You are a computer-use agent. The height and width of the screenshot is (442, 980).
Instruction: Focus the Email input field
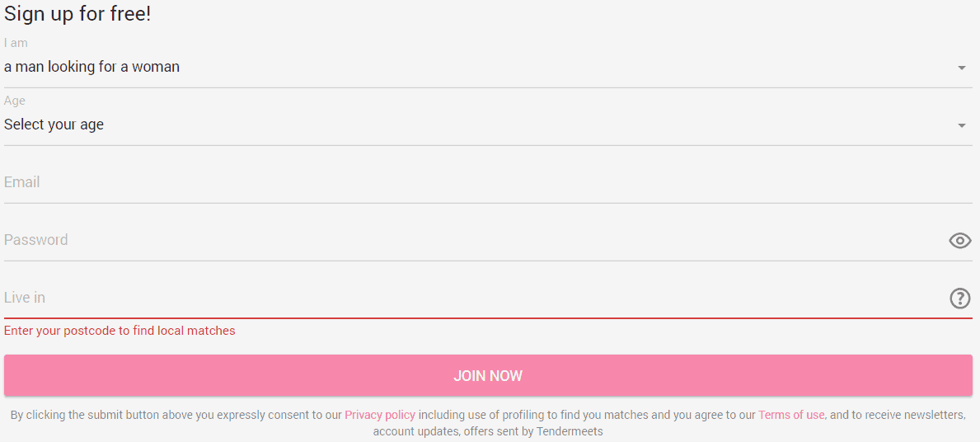tap(488, 182)
